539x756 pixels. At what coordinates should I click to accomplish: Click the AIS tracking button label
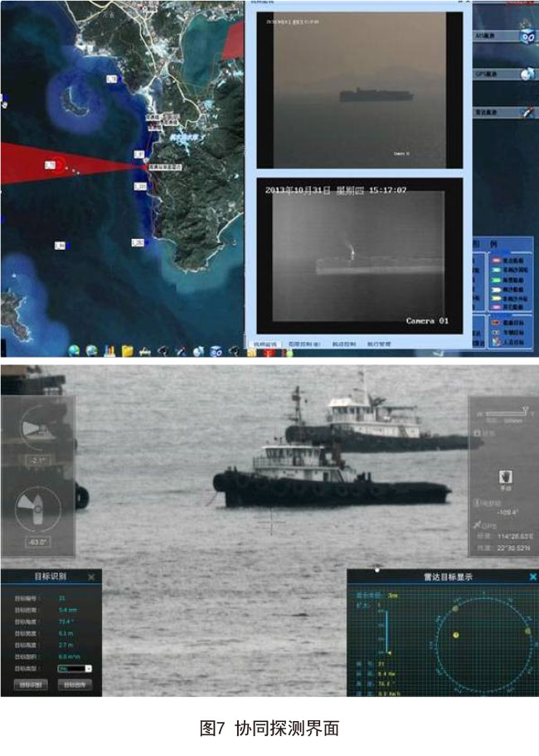[x=486, y=37]
